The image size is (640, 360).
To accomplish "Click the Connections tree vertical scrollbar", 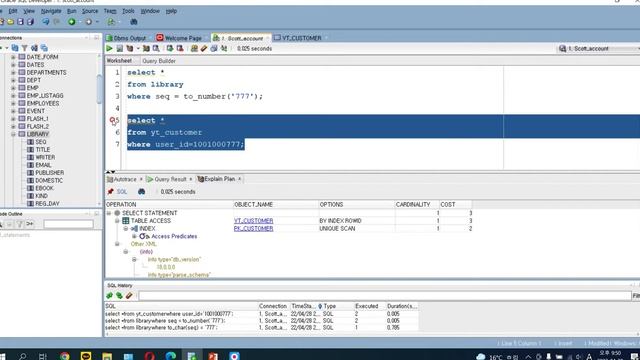I will coord(99,89).
